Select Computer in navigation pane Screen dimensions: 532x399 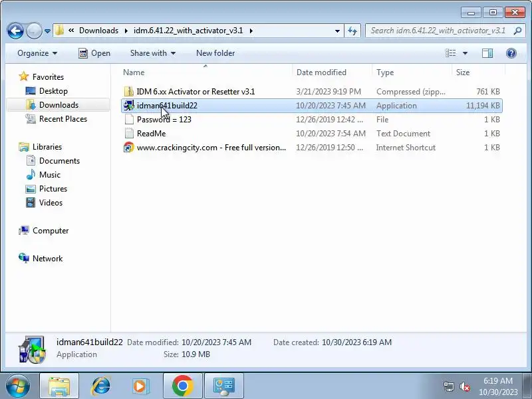[51, 231]
